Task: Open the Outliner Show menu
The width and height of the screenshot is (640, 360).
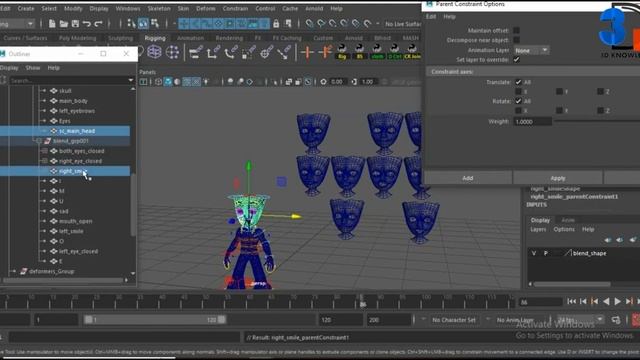Action: [x=33, y=68]
